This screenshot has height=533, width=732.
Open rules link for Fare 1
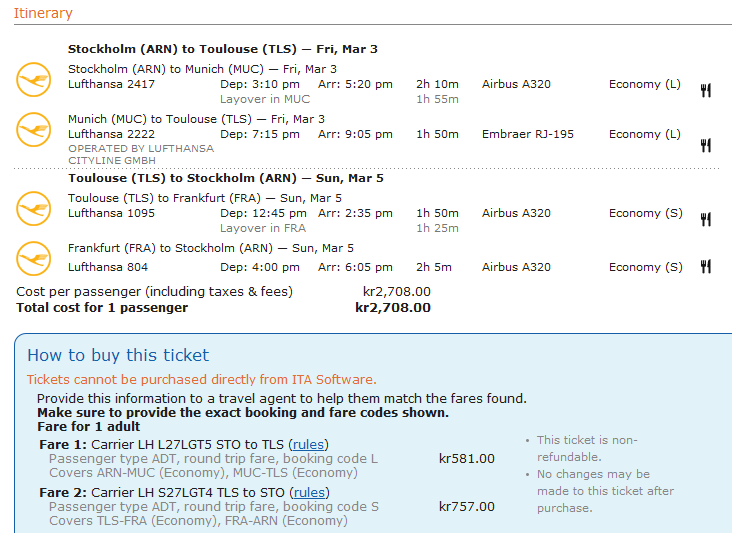(x=308, y=444)
